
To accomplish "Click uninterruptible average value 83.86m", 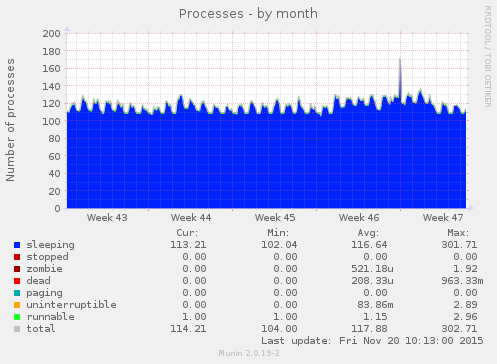I will (x=375, y=305).
